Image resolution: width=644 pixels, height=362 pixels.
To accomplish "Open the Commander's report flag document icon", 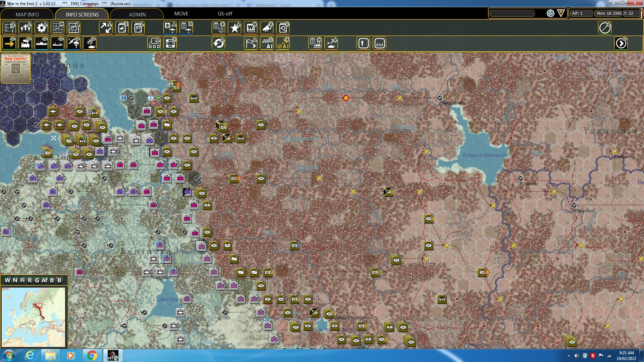I will click(x=138, y=28).
